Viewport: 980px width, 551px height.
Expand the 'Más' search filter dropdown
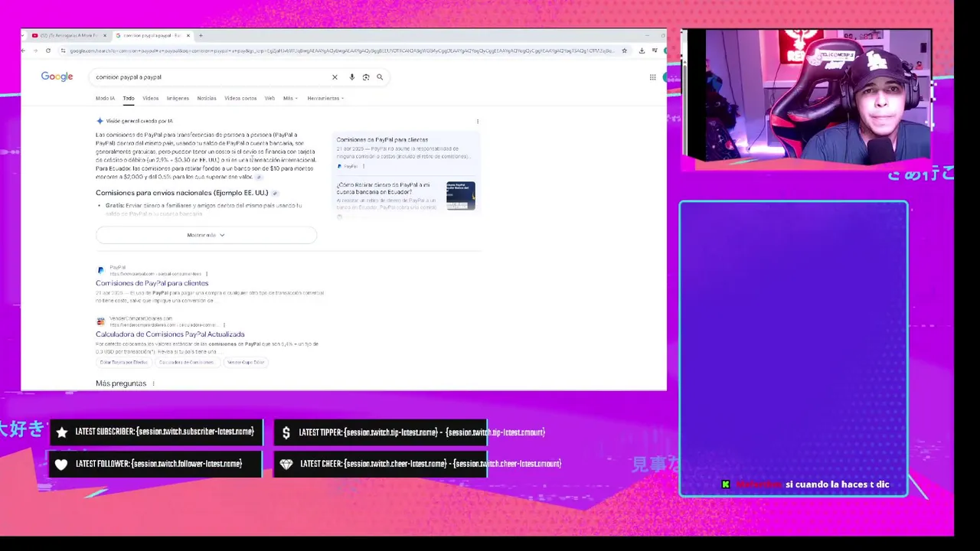[290, 98]
